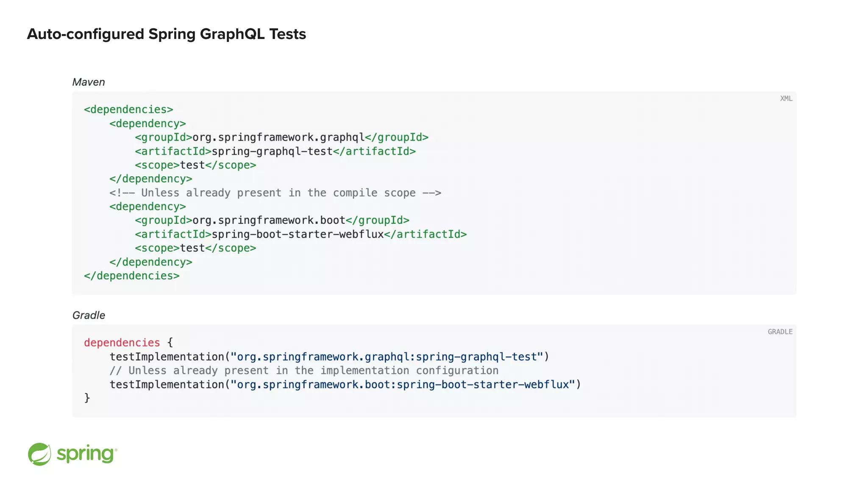This screenshot has height=488, width=868.
Task: Click the closing '</dependencies>' tag line
Action: 132,276
